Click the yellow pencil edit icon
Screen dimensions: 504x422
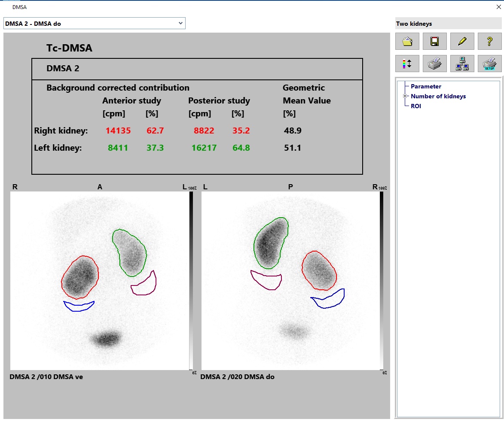[462, 41]
